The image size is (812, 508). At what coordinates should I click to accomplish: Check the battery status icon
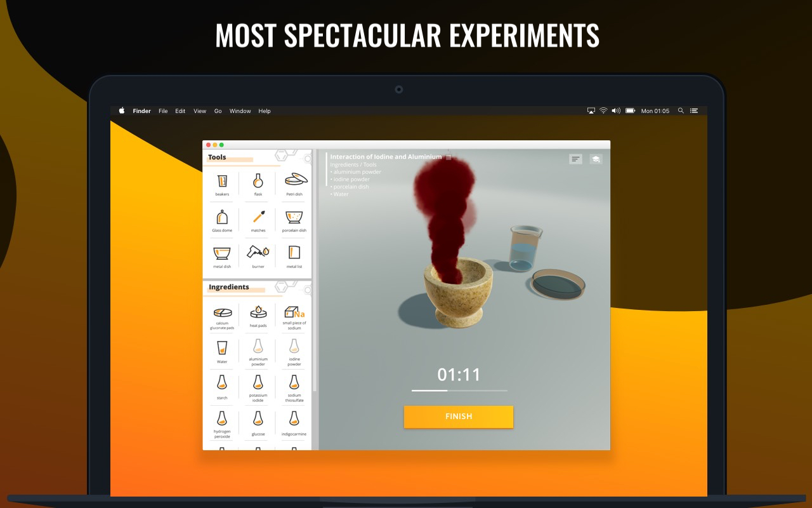tap(631, 110)
